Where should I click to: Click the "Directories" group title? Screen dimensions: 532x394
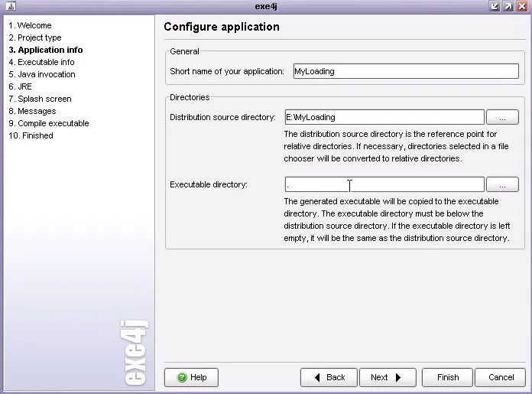[190, 97]
